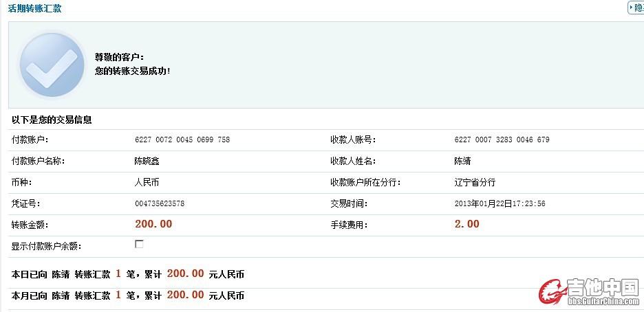This screenshot has width=644, height=312.
Task: Click the fee value 2.00
Action: pos(466,224)
